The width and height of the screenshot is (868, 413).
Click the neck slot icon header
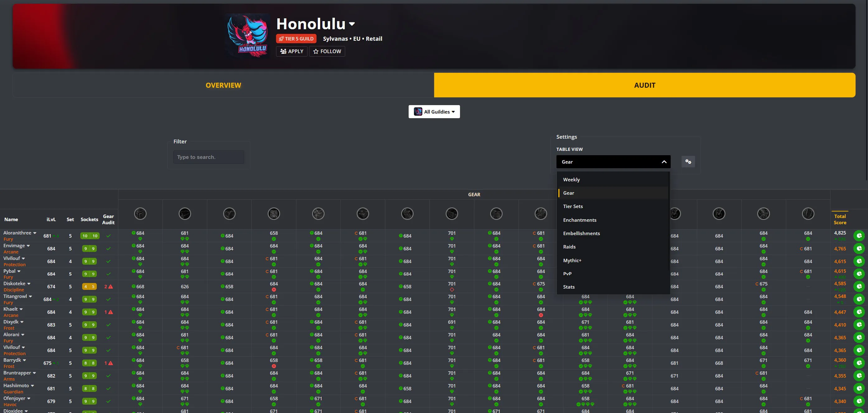(x=185, y=214)
